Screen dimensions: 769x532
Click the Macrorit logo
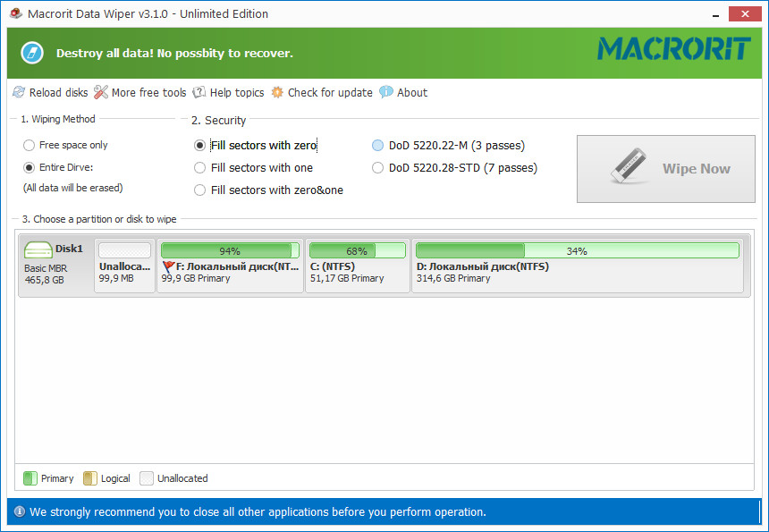click(673, 48)
